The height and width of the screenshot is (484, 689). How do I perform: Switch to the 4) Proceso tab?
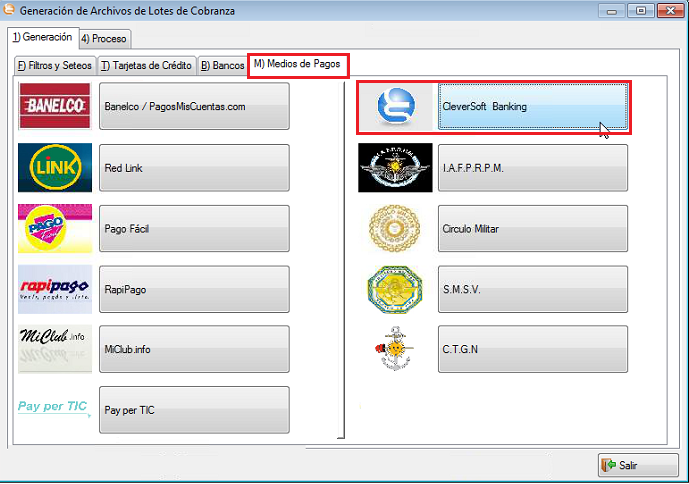point(104,39)
